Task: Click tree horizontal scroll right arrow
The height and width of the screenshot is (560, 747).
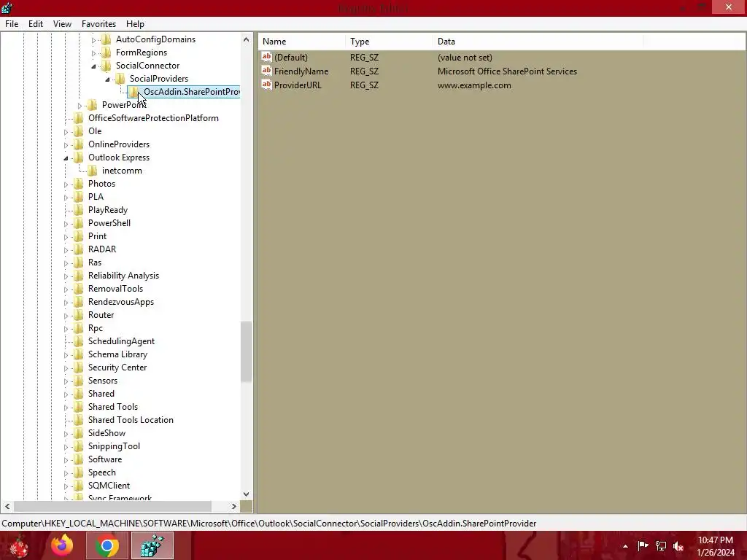Action: point(234,506)
